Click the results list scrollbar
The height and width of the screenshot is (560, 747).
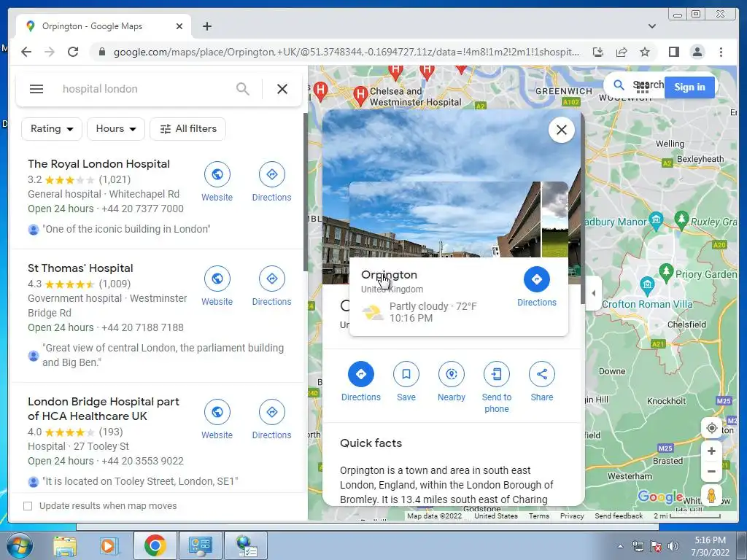(306, 192)
